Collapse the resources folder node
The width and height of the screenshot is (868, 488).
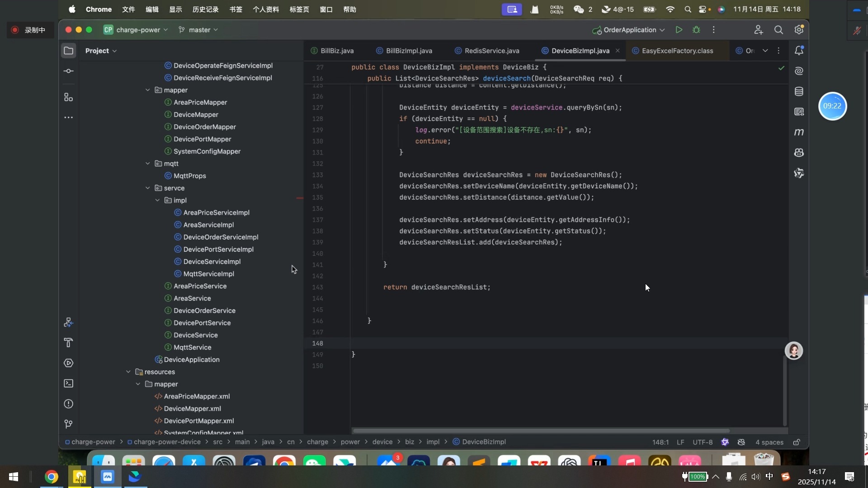pyautogui.click(x=128, y=372)
